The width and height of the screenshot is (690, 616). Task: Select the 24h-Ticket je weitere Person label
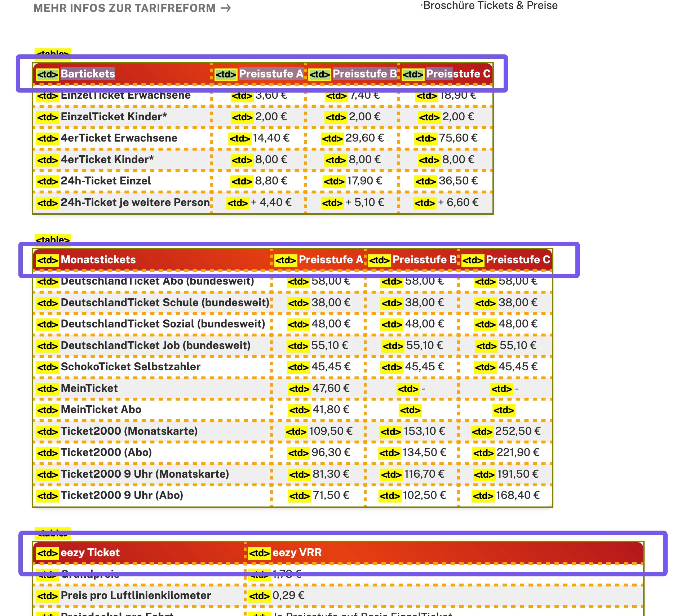pyautogui.click(x=135, y=202)
